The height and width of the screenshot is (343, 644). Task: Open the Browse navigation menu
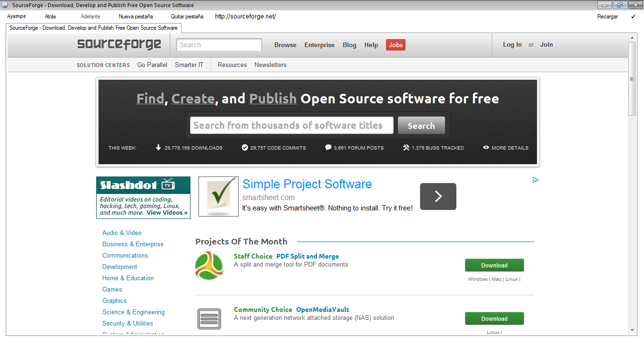pos(285,45)
